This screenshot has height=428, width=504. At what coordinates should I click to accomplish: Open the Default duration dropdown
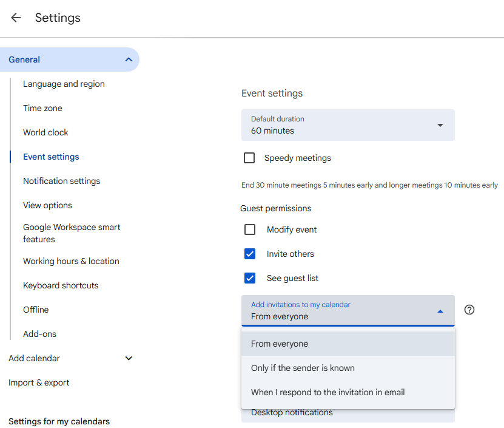tap(348, 125)
